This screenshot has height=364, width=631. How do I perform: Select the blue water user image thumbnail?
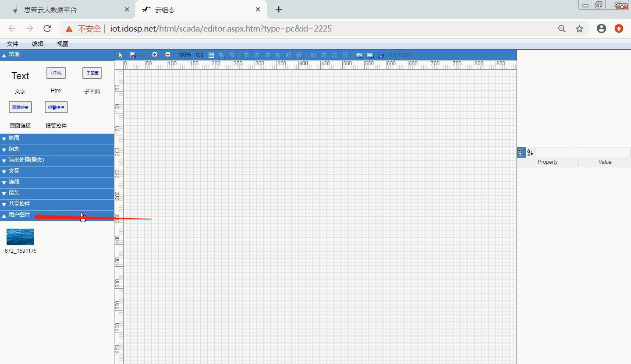(20, 237)
